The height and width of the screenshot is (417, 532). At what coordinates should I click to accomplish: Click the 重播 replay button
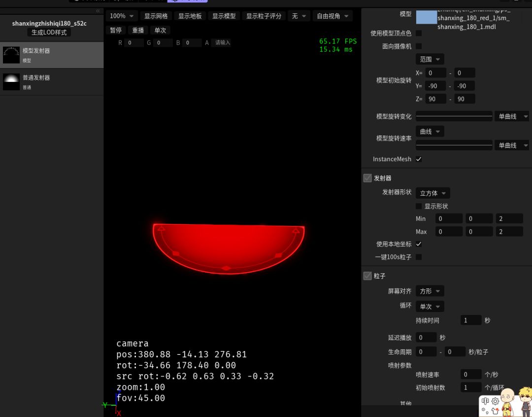pos(138,30)
